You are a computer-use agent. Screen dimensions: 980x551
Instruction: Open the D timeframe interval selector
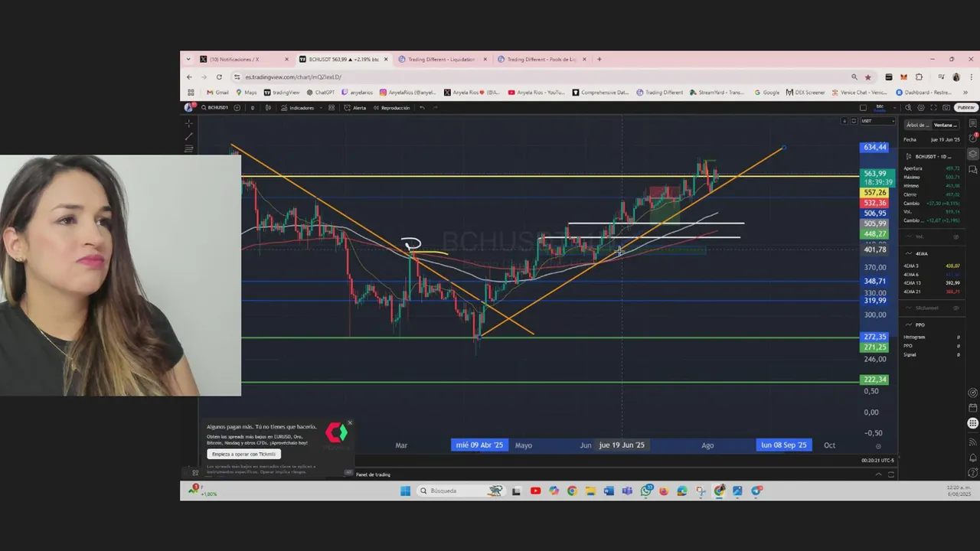tap(253, 108)
